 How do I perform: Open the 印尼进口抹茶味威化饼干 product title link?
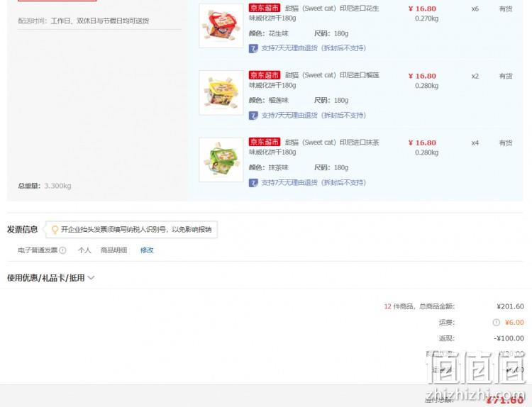click(x=314, y=147)
